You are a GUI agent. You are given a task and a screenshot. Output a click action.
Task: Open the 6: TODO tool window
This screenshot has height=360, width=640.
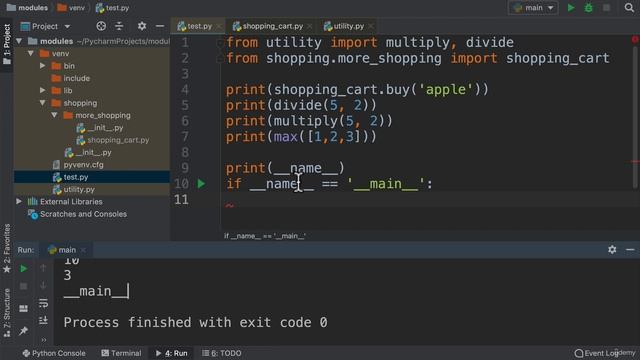(x=222, y=353)
